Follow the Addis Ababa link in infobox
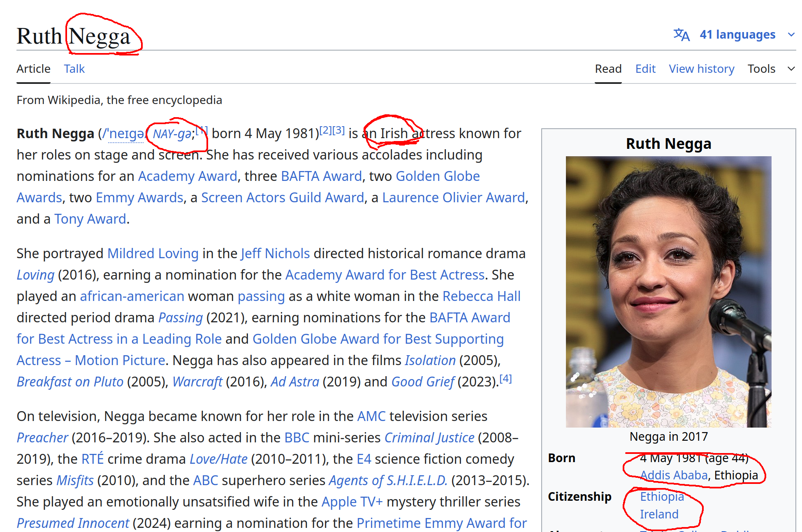The image size is (802, 532). point(674,475)
